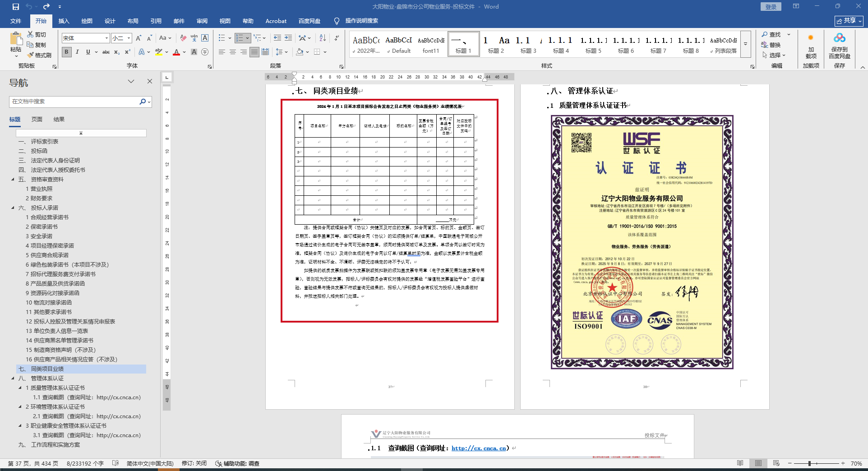Open the add-ins (加载项) button

click(x=811, y=46)
